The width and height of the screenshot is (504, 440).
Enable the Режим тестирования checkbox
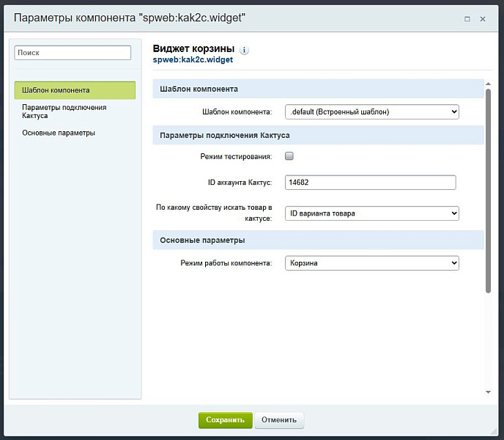[289, 156]
